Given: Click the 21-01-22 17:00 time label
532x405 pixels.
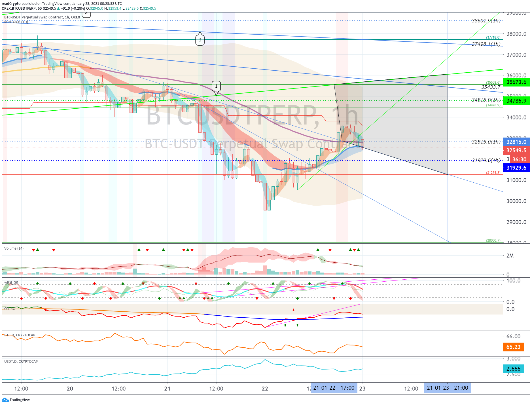Looking at the screenshot, I should click(x=334, y=388).
